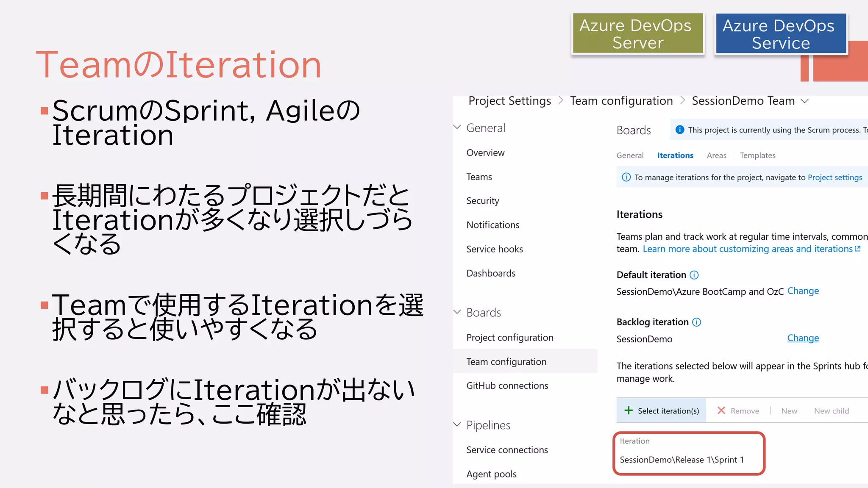
Task: Click the info icon in Scrum process banner
Action: point(680,130)
